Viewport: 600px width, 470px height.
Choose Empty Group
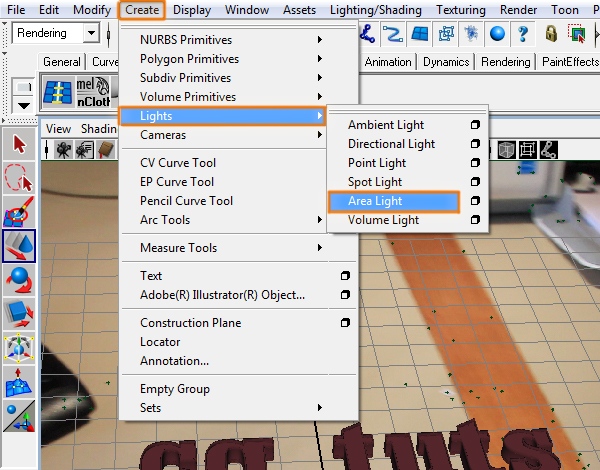click(x=175, y=389)
